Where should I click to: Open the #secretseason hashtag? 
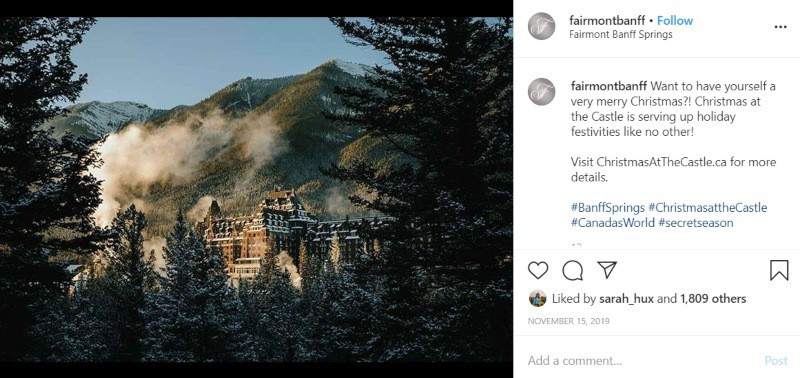click(695, 223)
